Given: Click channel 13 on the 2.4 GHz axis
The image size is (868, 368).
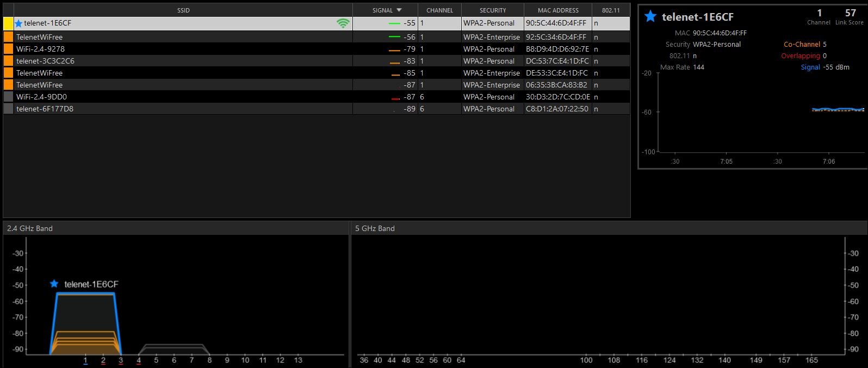Looking at the screenshot, I should pyautogui.click(x=297, y=360).
